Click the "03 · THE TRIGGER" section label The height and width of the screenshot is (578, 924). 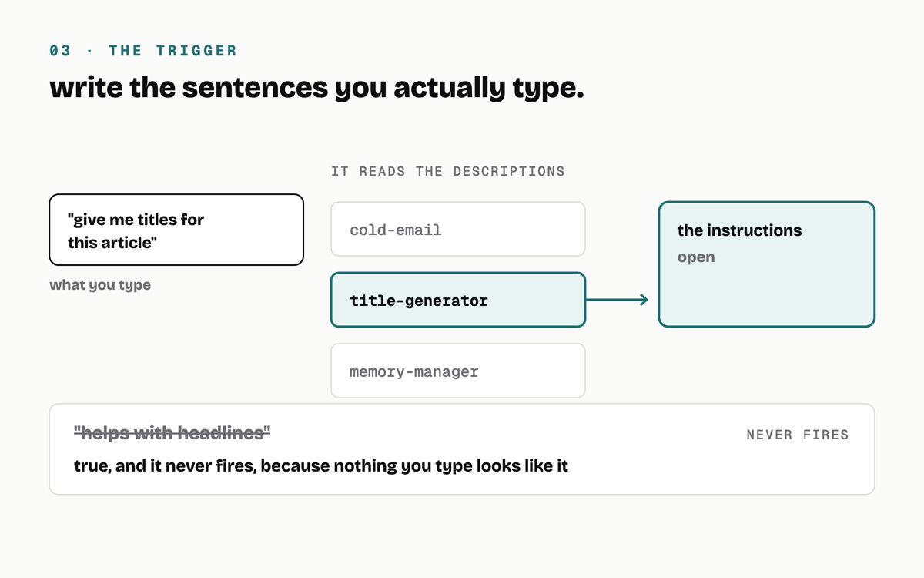[144, 51]
